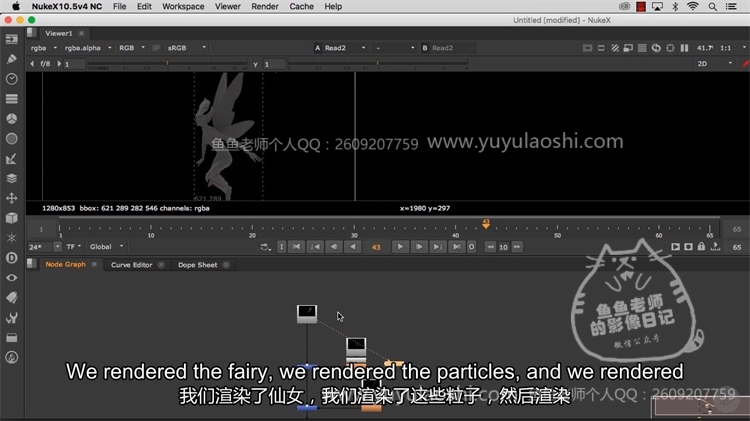Click the viewer gamma Y slider
Image resolution: width=750 pixels, height=421 pixels.
click(x=377, y=64)
